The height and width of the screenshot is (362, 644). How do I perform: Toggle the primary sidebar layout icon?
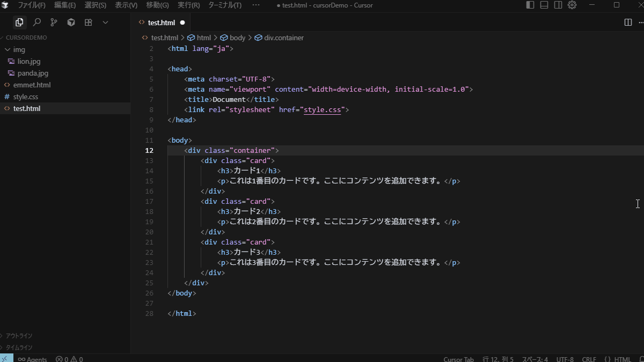[x=530, y=5]
